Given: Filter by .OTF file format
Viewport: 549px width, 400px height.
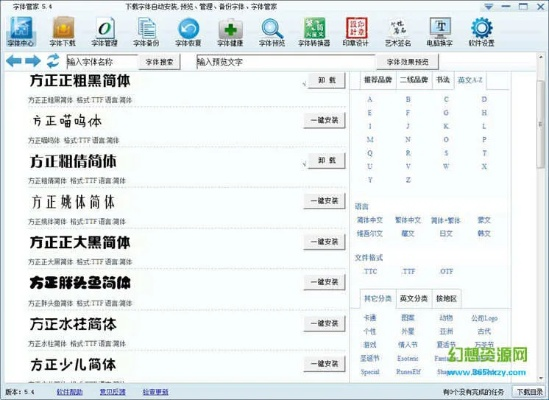Looking at the screenshot, I should [446, 271].
